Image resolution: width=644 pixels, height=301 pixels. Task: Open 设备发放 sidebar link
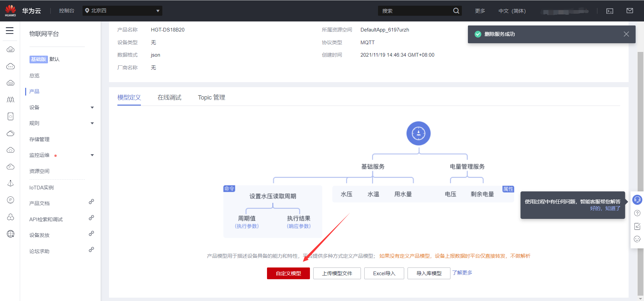coord(39,235)
